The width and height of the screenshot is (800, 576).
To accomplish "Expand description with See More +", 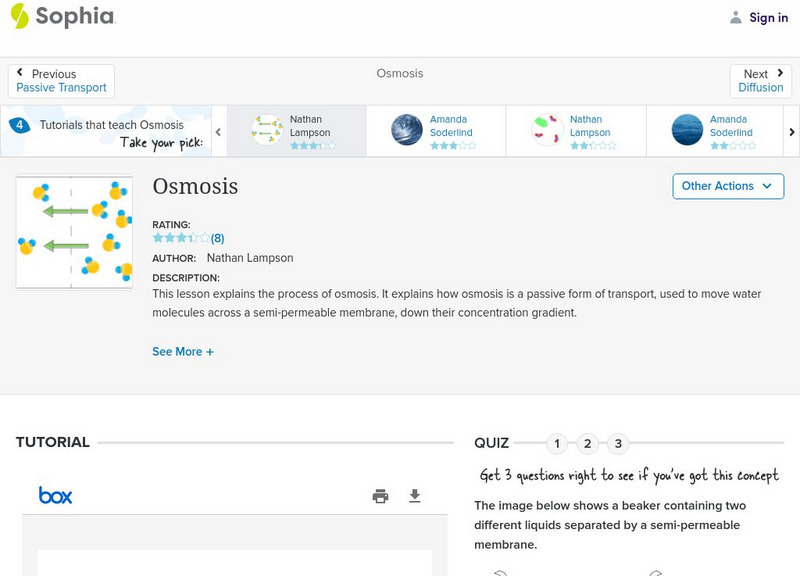I will click(x=183, y=352).
